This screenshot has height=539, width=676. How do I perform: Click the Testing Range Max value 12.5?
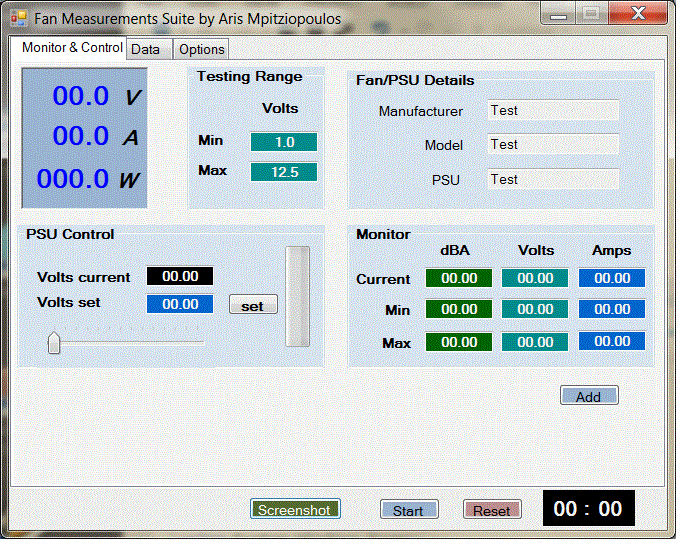coord(284,172)
